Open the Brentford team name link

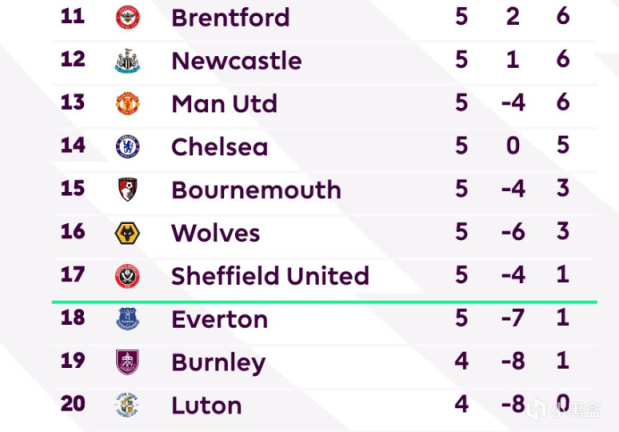click(231, 17)
